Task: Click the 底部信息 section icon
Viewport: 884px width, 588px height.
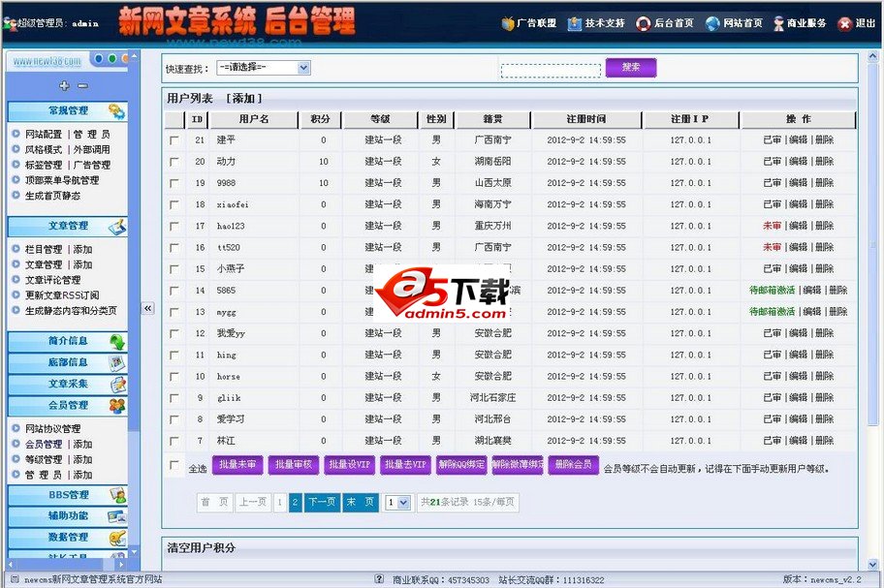Action: (116, 362)
